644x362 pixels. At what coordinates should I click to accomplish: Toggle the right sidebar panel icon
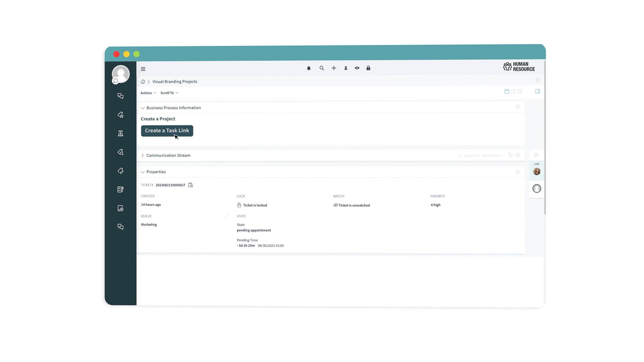coord(538,92)
